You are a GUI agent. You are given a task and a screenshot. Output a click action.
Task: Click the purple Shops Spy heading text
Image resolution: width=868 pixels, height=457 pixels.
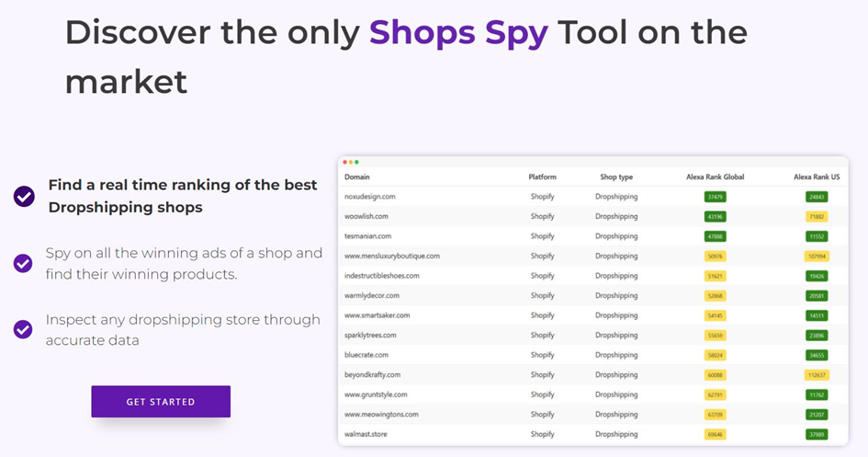458,33
